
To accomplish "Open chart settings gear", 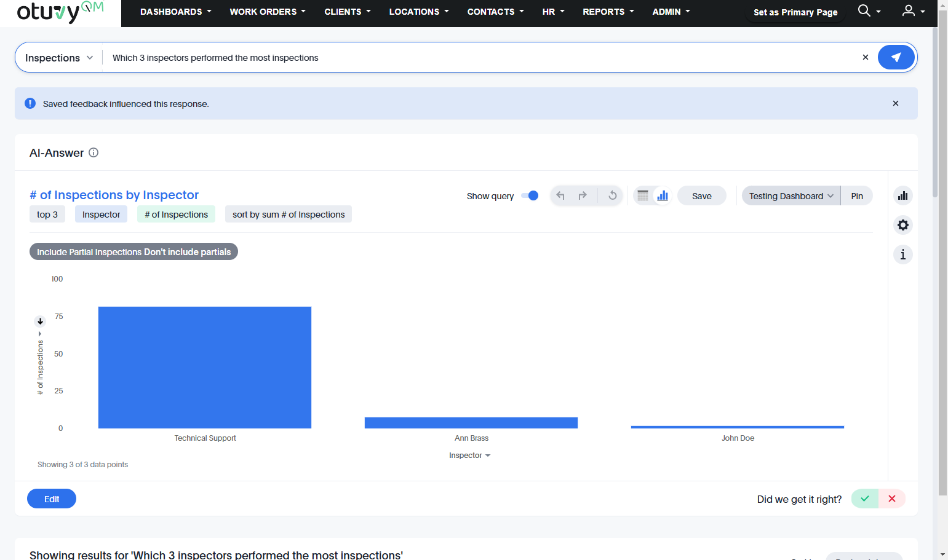I will point(902,225).
